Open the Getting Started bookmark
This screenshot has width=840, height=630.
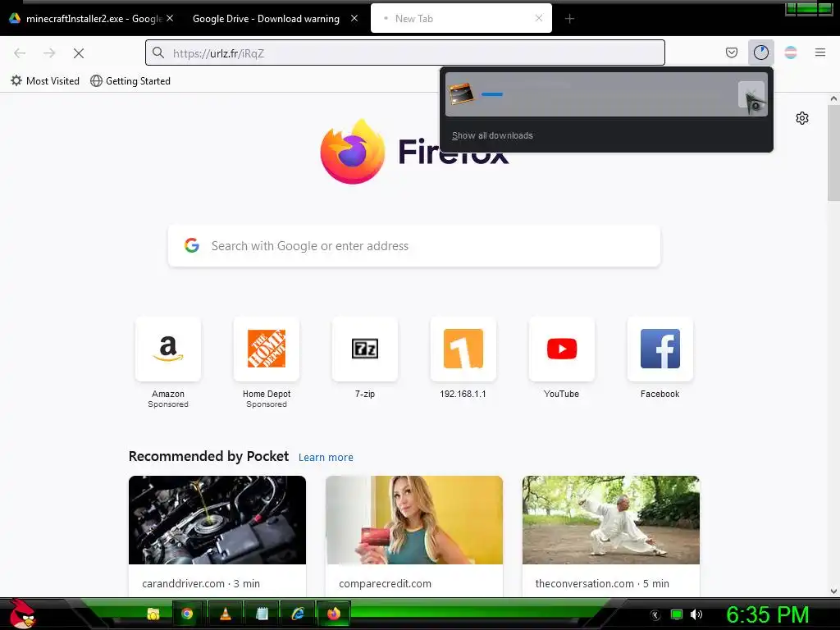coord(130,81)
